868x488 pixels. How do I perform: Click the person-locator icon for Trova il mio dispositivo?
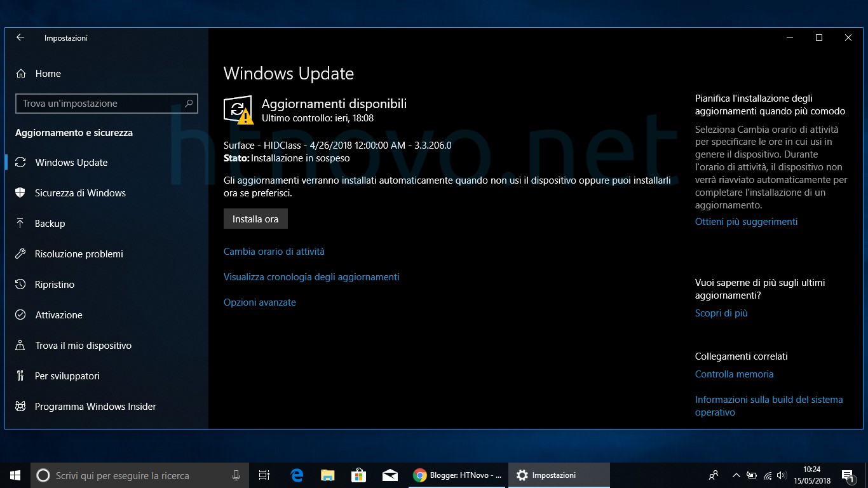tap(20, 346)
